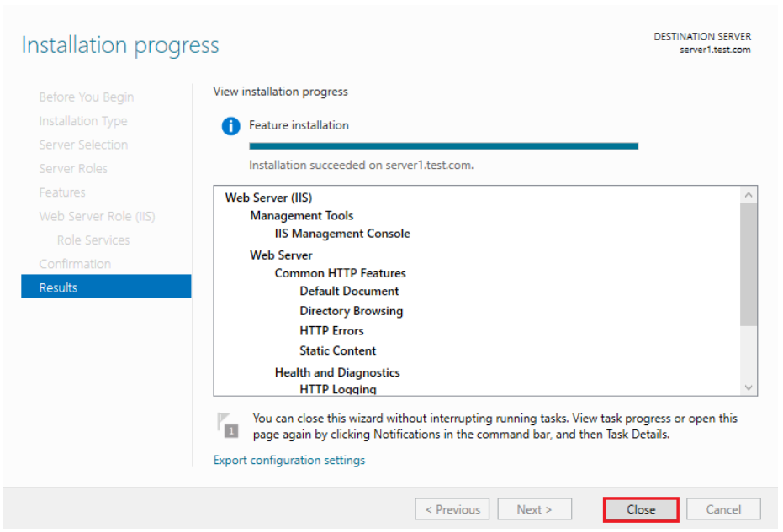The width and height of the screenshot is (783, 532).
Task: Click the installation progress bar
Action: tap(443, 146)
